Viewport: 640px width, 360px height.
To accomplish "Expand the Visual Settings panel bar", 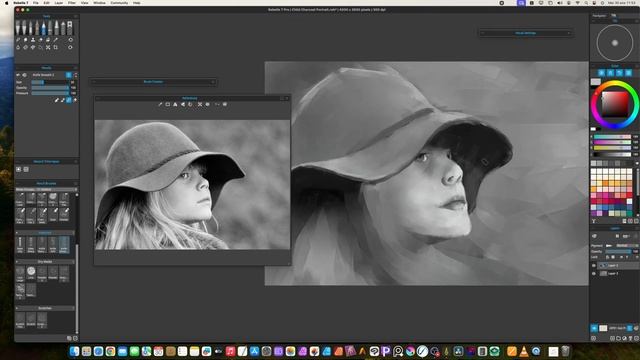I will pos(525,33).
